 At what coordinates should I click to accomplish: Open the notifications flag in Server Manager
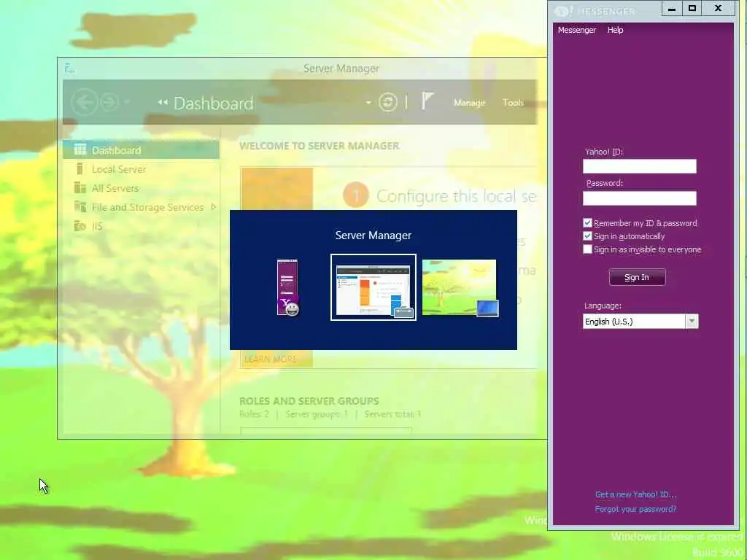427,101
